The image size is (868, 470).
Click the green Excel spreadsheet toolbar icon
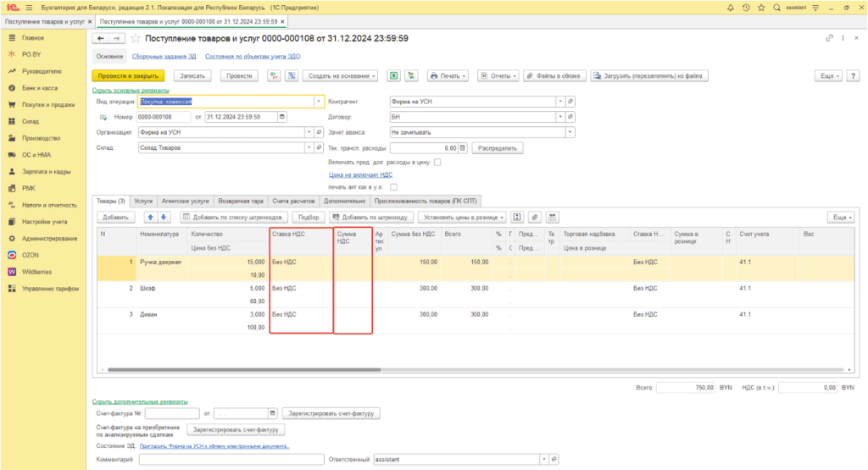394,75
